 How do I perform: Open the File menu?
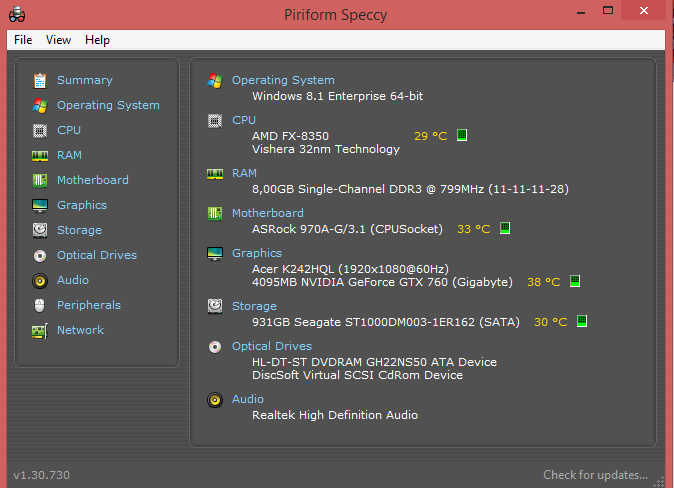(23, 40)
